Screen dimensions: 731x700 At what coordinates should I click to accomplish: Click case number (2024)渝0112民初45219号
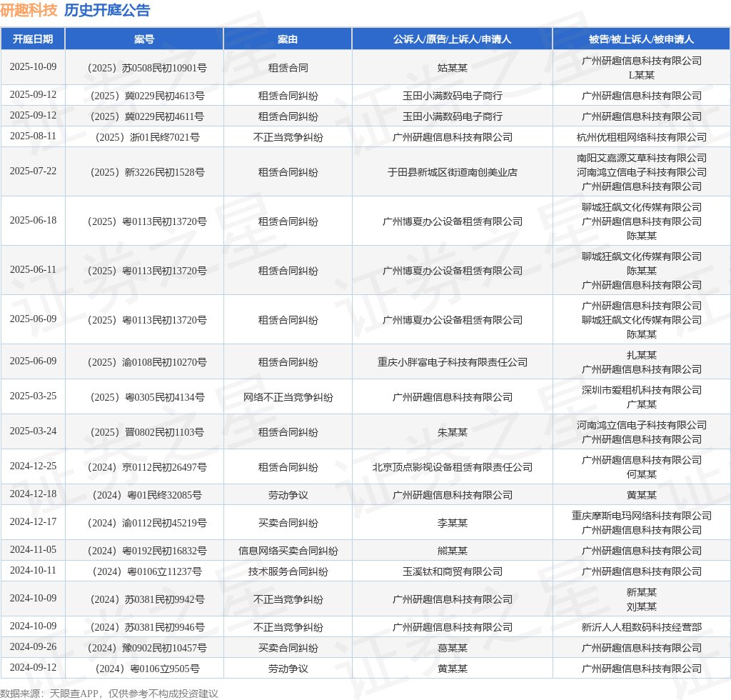[x=147, y=524]
